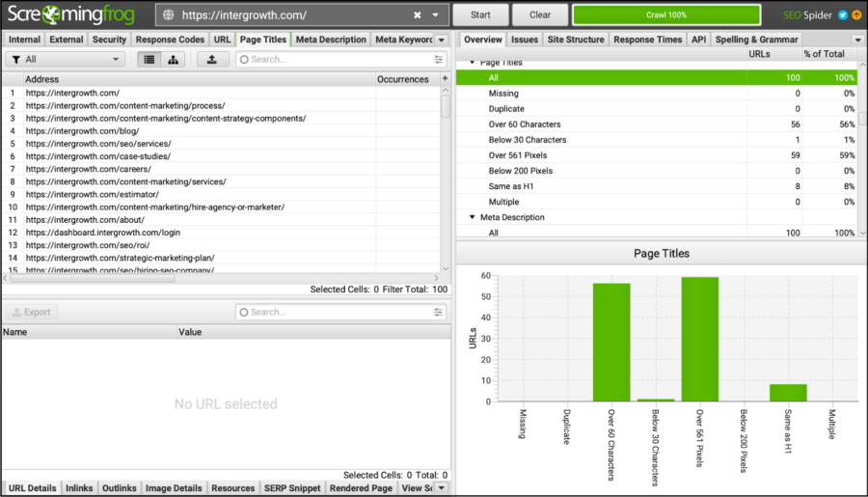Add a column with the plus icon

[445, 79]
